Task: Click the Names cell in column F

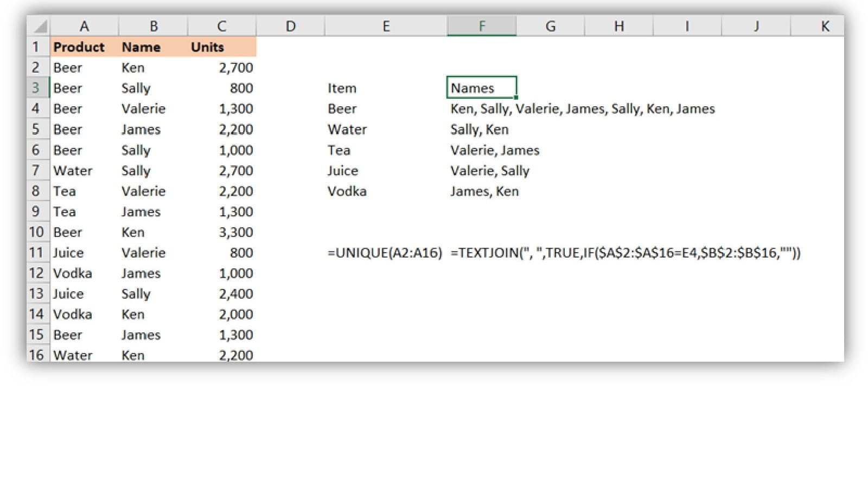Action: pos(481,88)
